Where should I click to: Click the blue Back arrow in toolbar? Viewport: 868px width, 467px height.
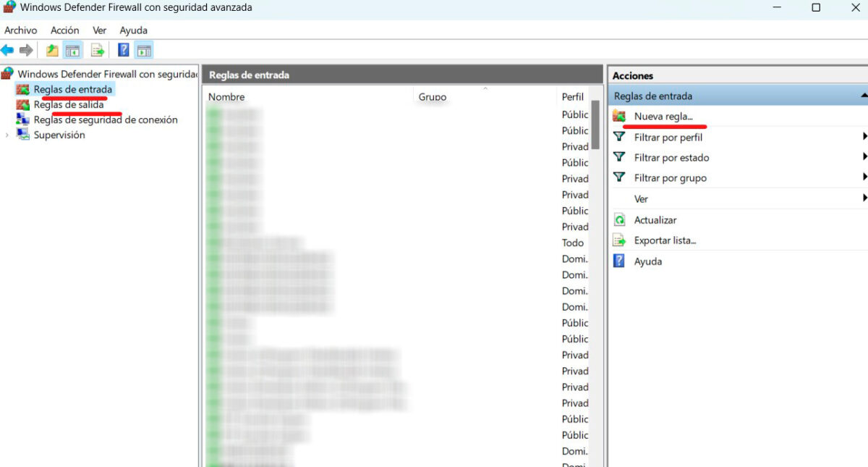7,50
